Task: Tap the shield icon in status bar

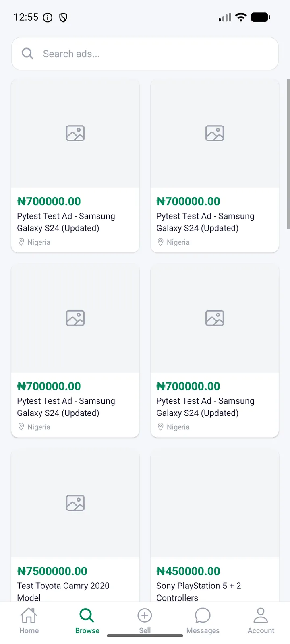Action: 63,17
